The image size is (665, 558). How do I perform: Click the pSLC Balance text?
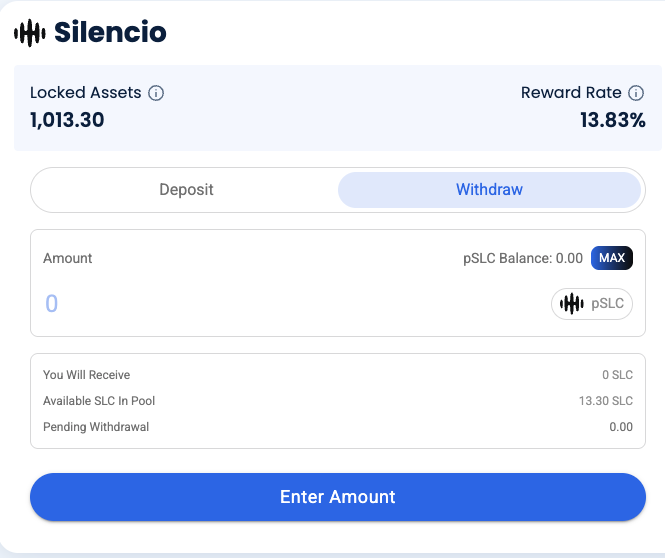pos(522,258)
